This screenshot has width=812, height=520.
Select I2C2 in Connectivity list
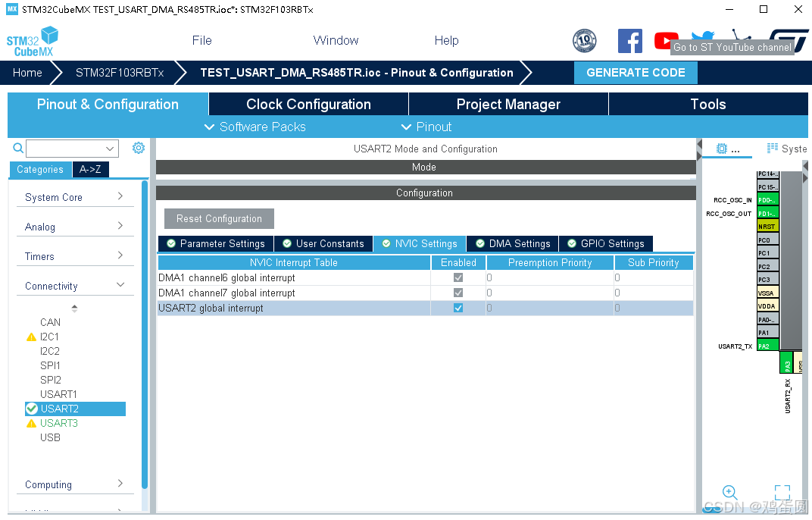(x=50, y=351)
